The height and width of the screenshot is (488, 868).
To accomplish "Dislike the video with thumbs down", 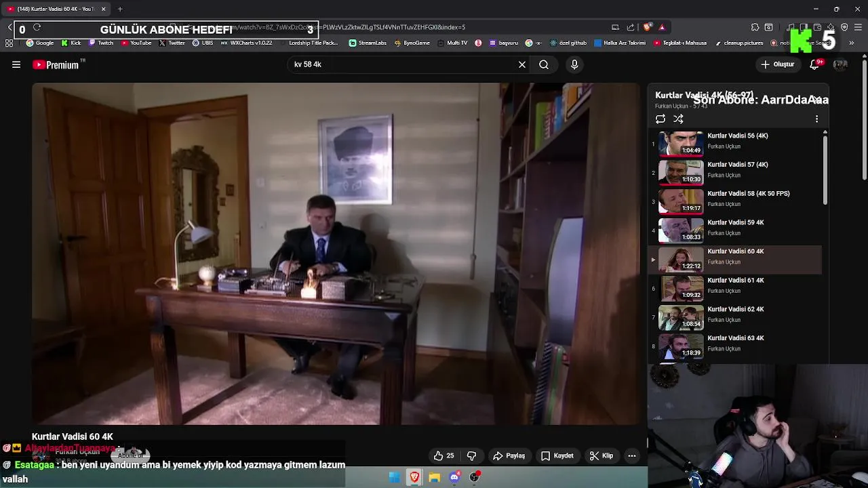I will click(x=472, y=455).
